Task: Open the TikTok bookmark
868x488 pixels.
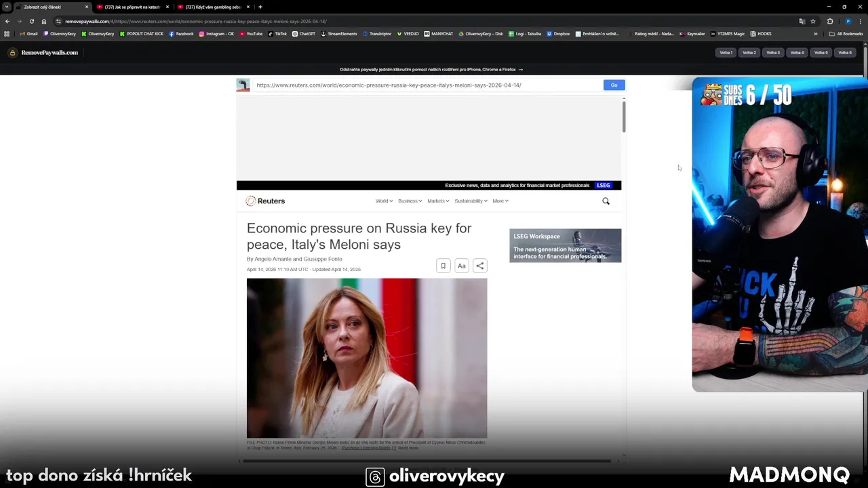Action: tap(277, 34)
